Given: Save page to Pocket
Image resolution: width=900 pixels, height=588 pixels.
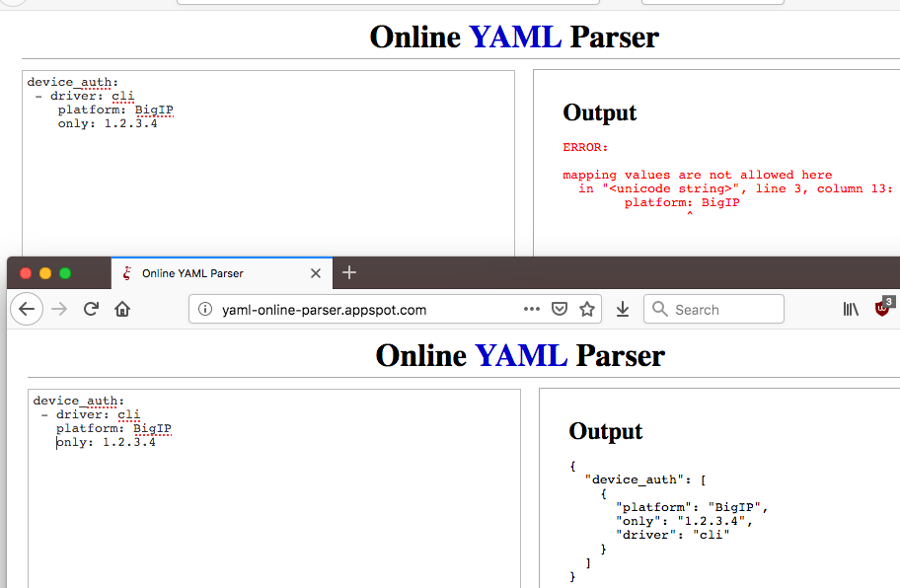Looking at the screenshot, I should tap(560, 309).
